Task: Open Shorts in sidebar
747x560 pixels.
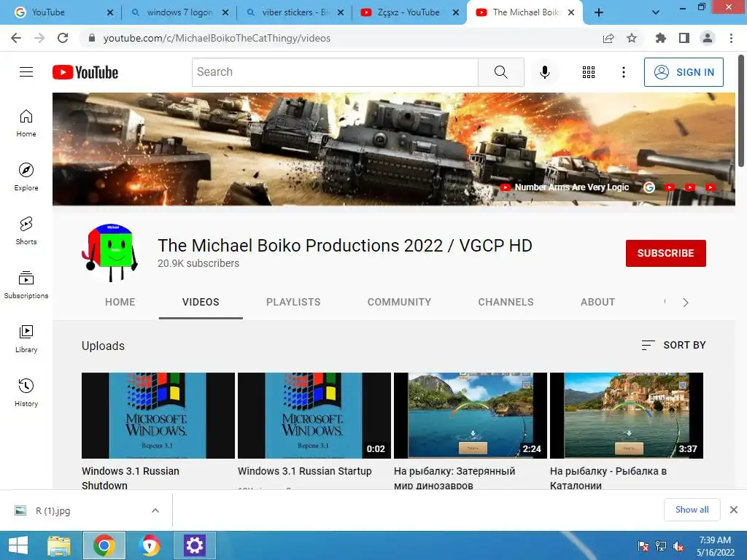Action: 26,231
